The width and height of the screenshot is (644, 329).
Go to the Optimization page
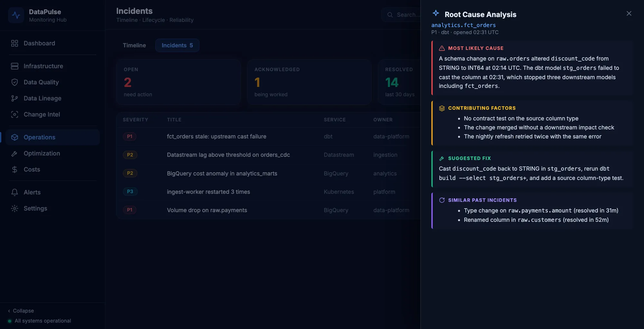point(53,154)
